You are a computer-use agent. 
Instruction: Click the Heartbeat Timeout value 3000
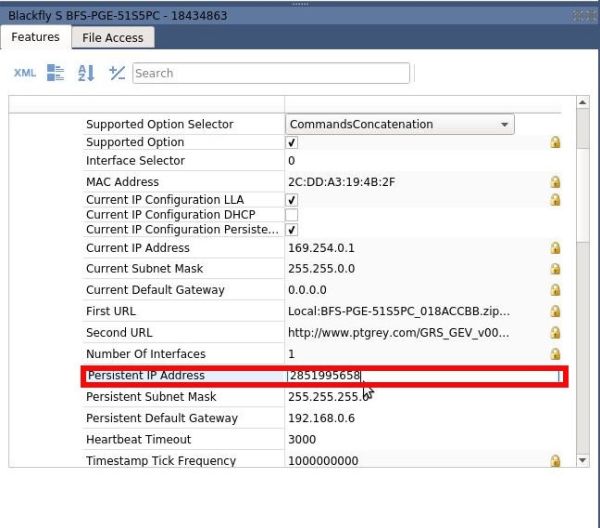pyautogui.click(x=302, y=439)
